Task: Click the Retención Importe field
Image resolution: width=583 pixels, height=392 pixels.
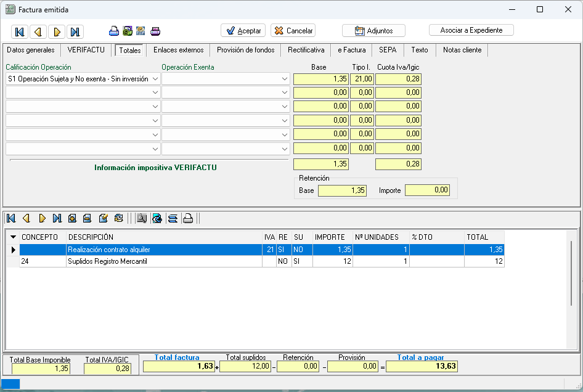Action: point(427,190)
